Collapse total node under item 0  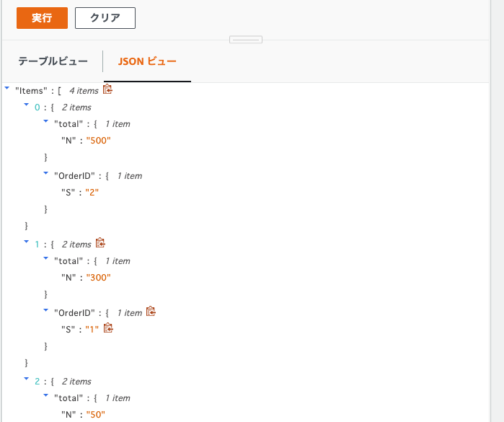coord(46,122)
